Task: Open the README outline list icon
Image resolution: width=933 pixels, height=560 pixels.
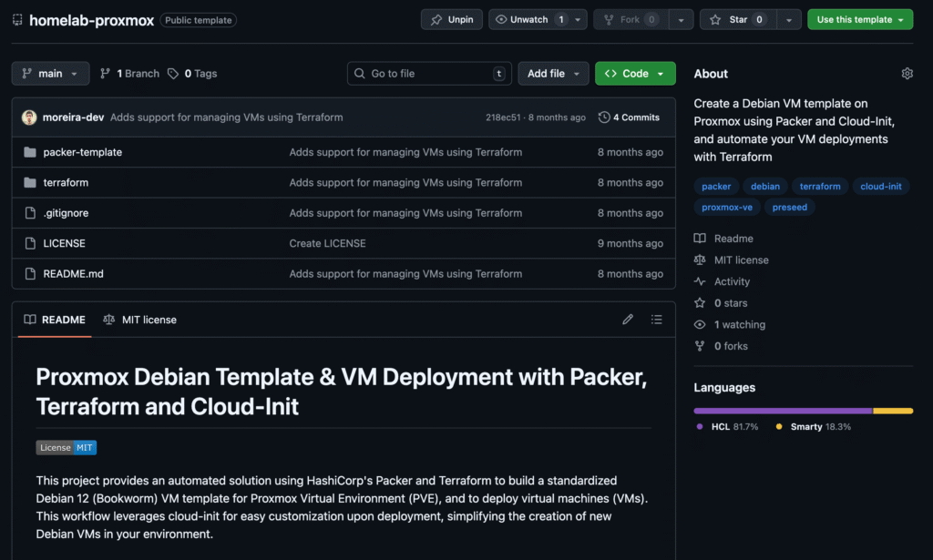Action: [x=656, y=320]
